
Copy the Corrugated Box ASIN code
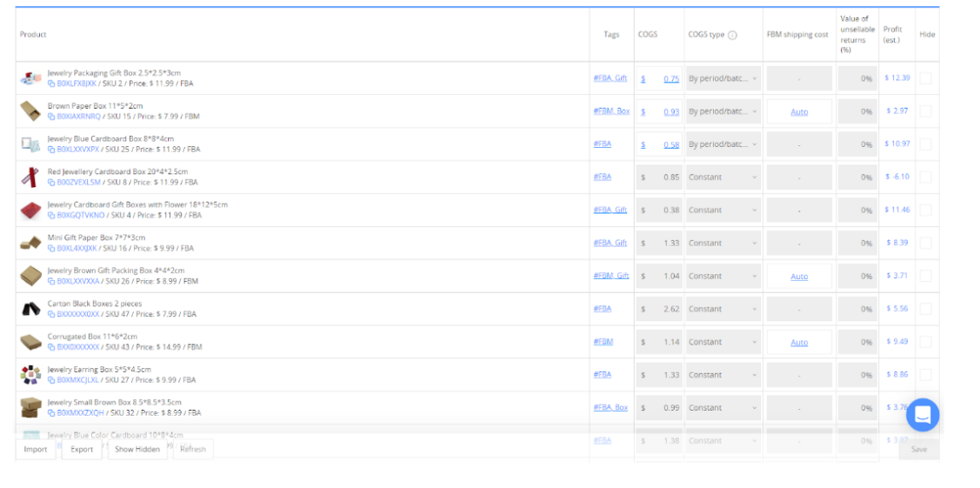point(51,347)
